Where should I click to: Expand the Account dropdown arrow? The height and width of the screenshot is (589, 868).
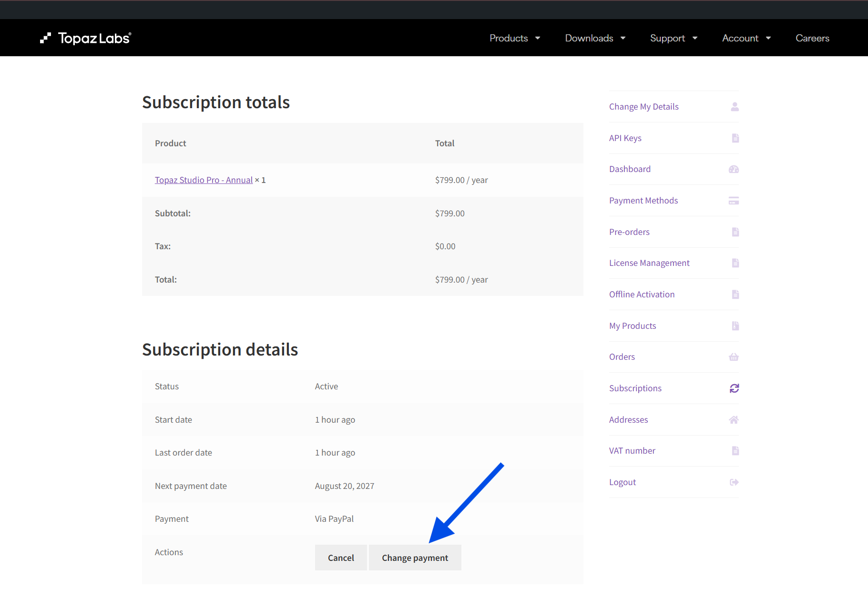768,38
